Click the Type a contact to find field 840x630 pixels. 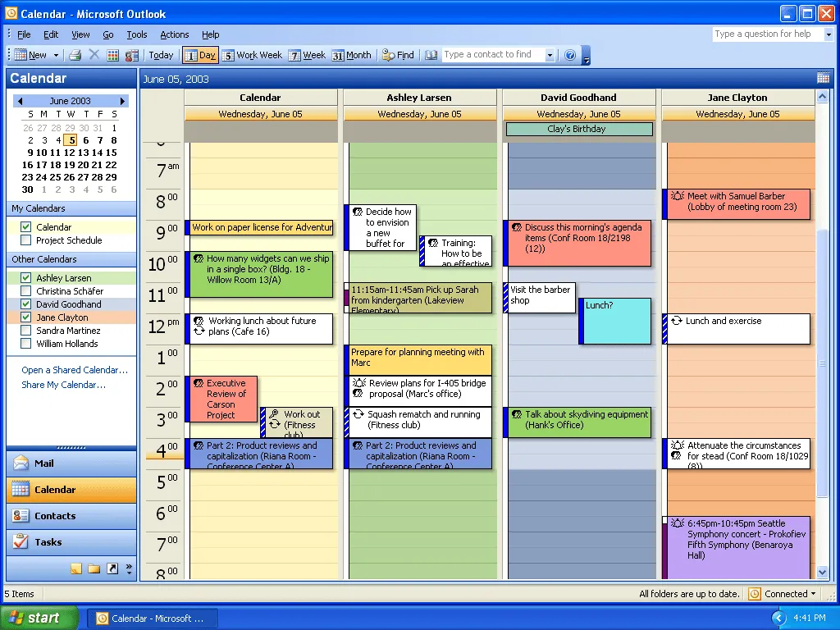(x=493, y=55)
